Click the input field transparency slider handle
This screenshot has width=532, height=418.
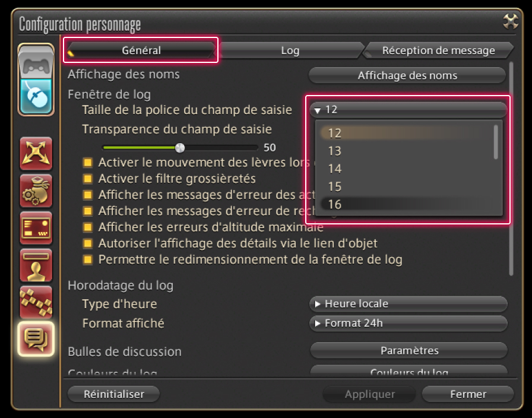click(x=179, y=148)
